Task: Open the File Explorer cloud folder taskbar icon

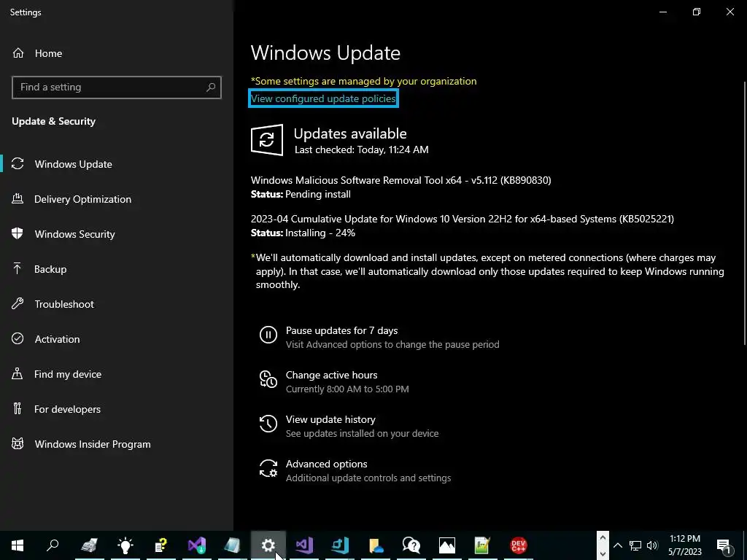Action: pos(376,545)
